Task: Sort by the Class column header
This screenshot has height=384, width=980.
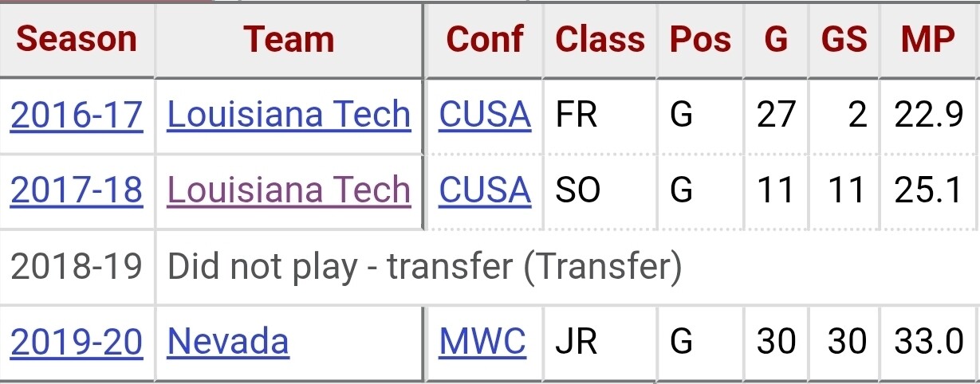Action: point(600,40)
